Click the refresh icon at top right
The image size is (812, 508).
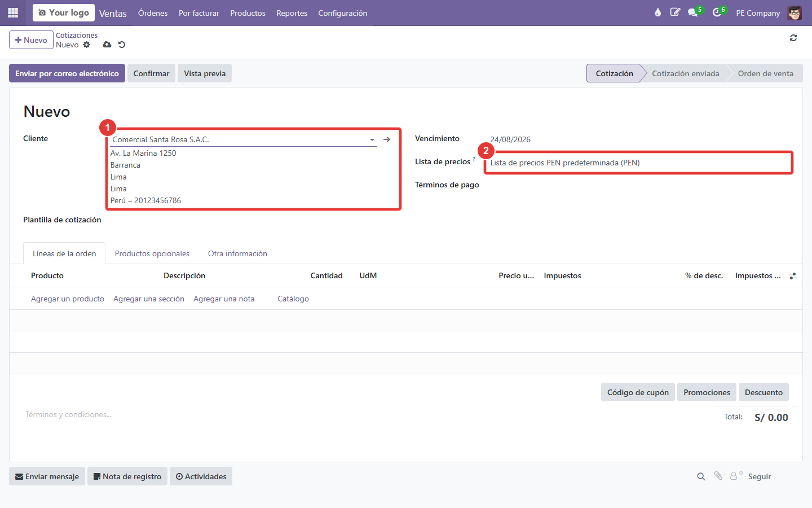pyautogui.click(x=793, y=38)
